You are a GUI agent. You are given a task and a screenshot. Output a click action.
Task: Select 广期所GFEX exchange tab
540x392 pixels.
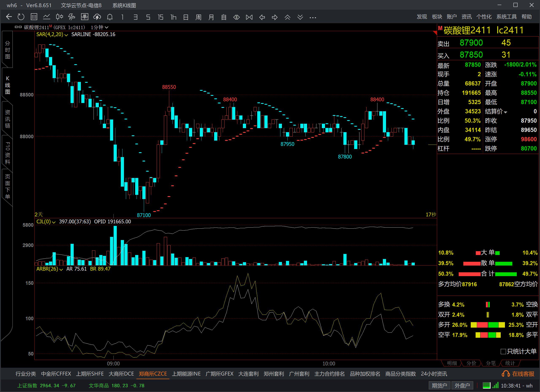pyautogui.click(x=219, y=374)
